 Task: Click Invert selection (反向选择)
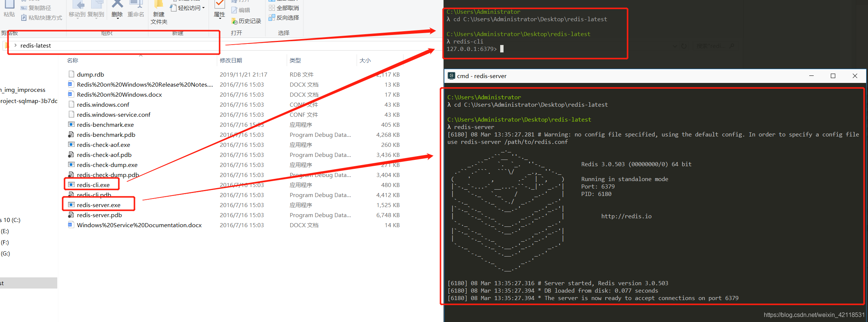click(x=284, y=17)
